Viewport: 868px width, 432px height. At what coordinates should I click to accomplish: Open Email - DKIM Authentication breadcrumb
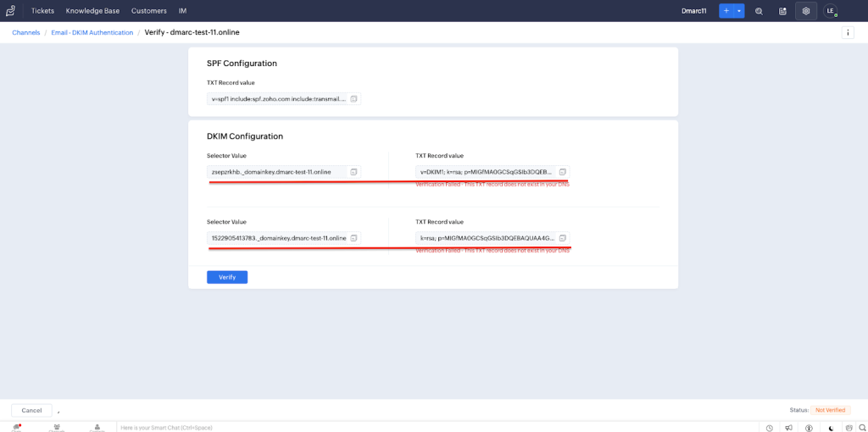(x=92, y=32)
